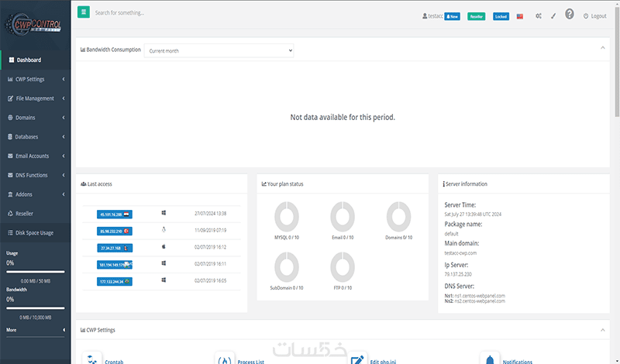Click the Addons building icon
Viewport: 620px width, 364px height.
[x=10, y=194]
